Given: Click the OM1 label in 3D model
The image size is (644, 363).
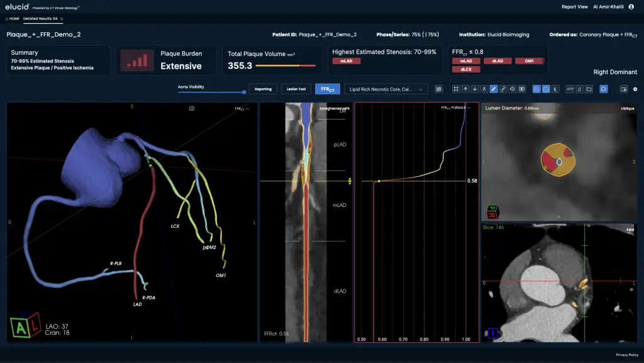Looking at the screenshot, I should pyautogui.click(x=221, y=276).
